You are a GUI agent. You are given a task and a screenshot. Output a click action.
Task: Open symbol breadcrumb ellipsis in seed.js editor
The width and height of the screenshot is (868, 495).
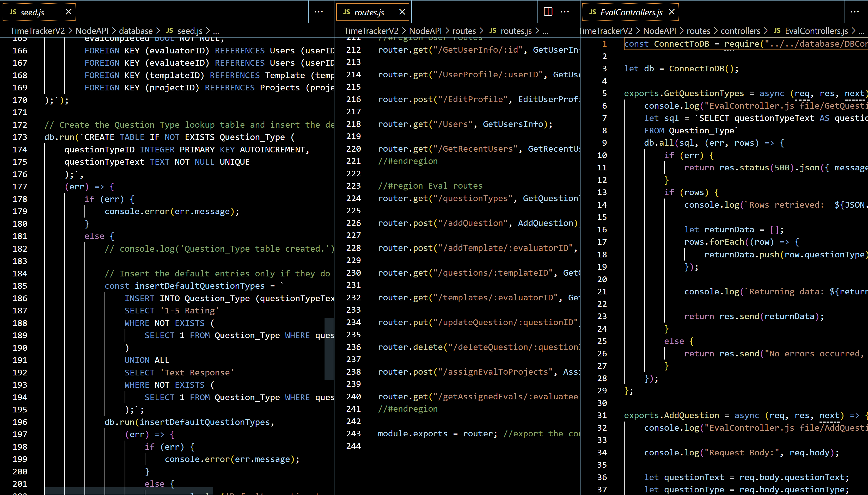pos(216,31)
